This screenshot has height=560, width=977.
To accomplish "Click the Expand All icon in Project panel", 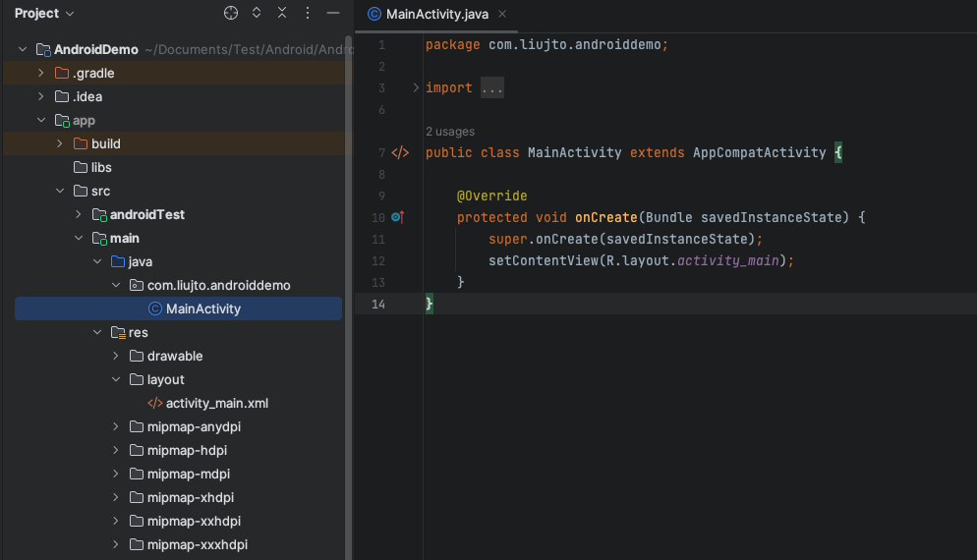I will pos(257,13).
